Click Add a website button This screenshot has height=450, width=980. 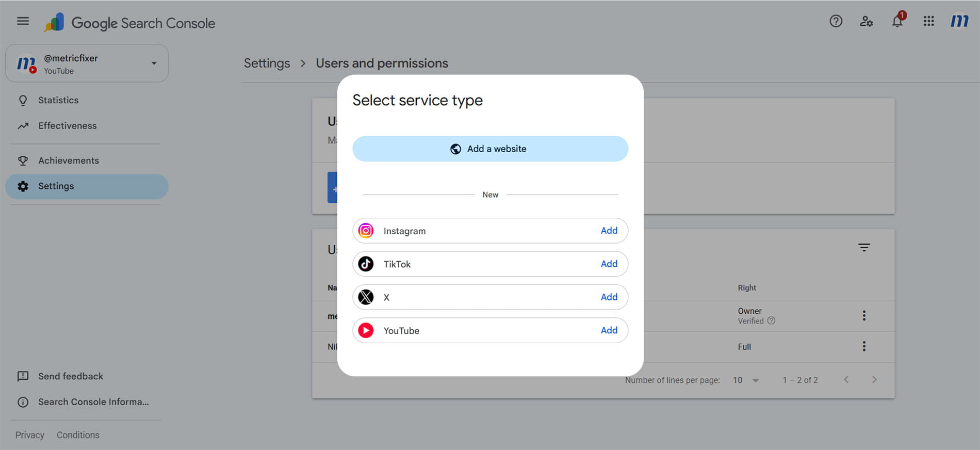click(490, 149)
